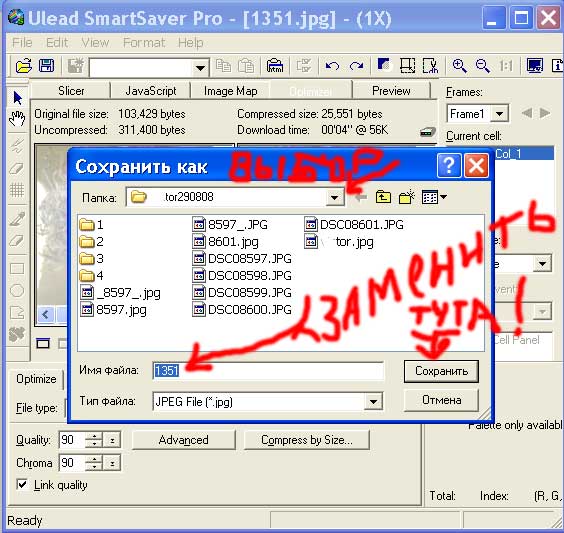Expand the Тип файла JPEG File dropdown
Viewport: 564px width, 533px height.
373,401
